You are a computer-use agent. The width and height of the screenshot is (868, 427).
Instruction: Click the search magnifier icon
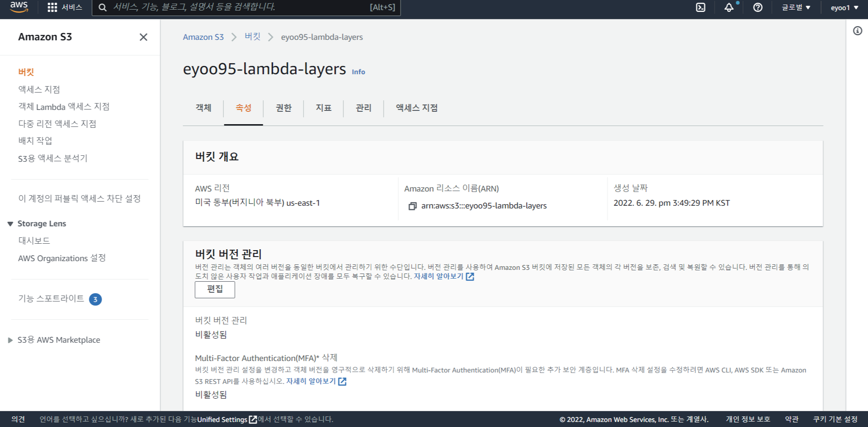103,7
